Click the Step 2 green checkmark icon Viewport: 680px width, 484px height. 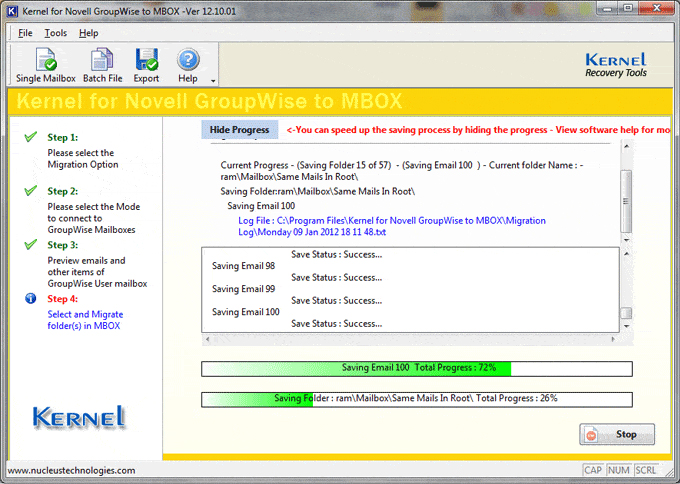31,191
